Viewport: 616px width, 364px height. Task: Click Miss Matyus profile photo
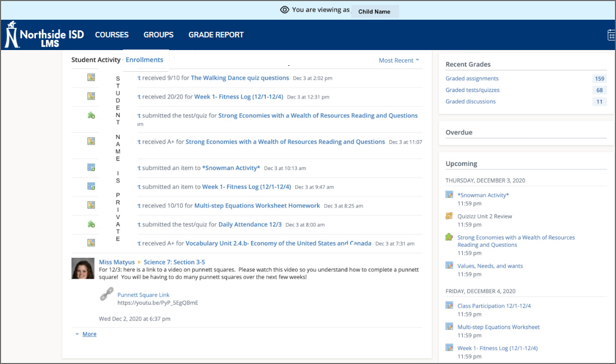[x=82, y=268]
